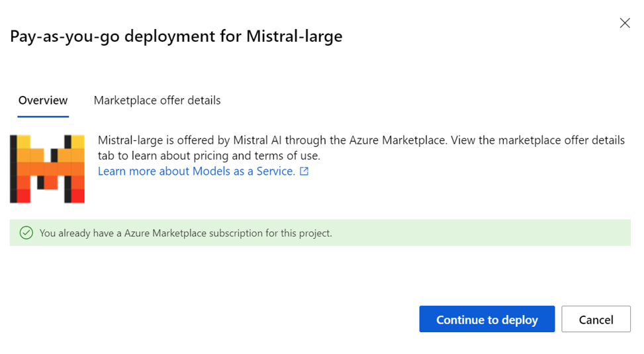Close the Mistral-large deployment dialog

pyautogui.click(x=625, y=23)
